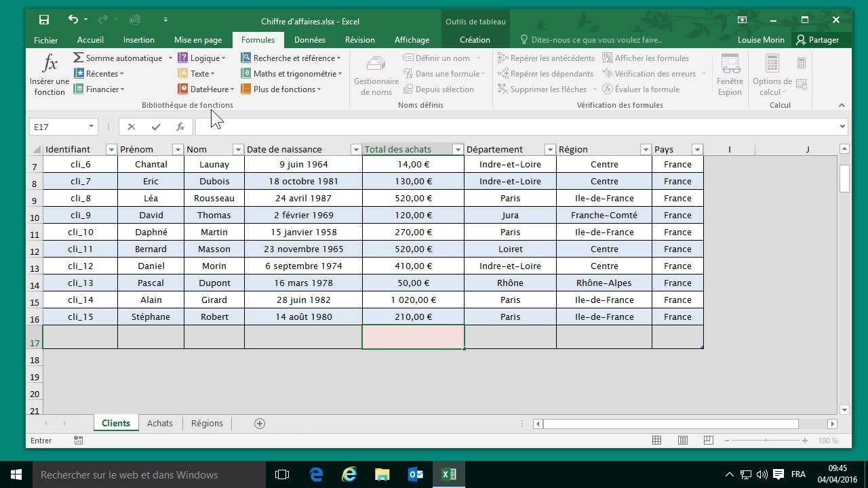The image size is (868, 488).
Task: Click the Partager button
Action: (x=818, y=40)
